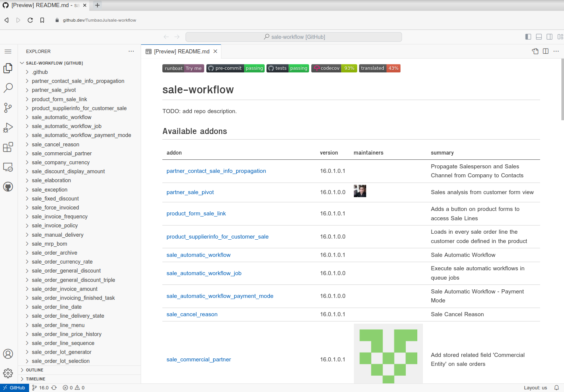The image size is (564, 392).
Task: Expand the TIMELINE section
Action: coord(35,379)
